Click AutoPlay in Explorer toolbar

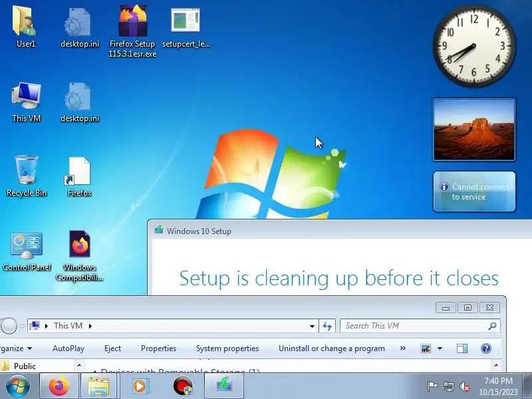[x=68, y=348]
